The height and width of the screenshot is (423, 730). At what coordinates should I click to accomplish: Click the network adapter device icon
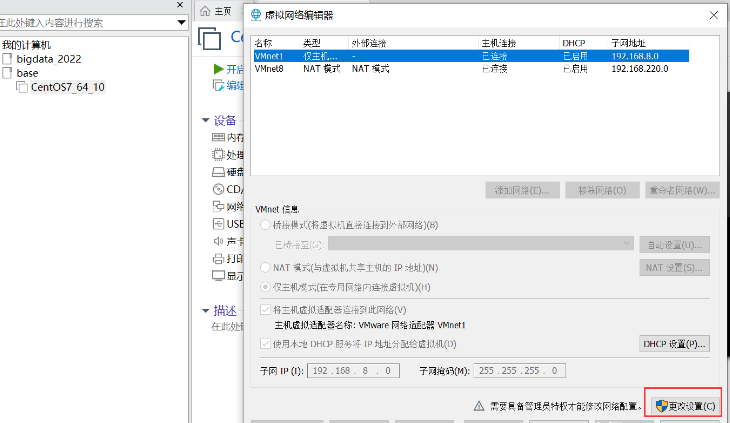pos(218,206)
